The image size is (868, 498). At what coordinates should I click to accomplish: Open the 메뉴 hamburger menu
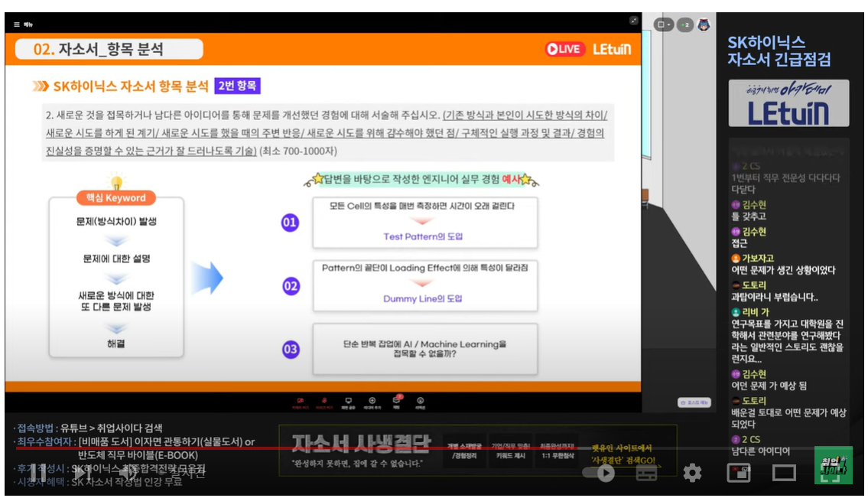point(23,24)
